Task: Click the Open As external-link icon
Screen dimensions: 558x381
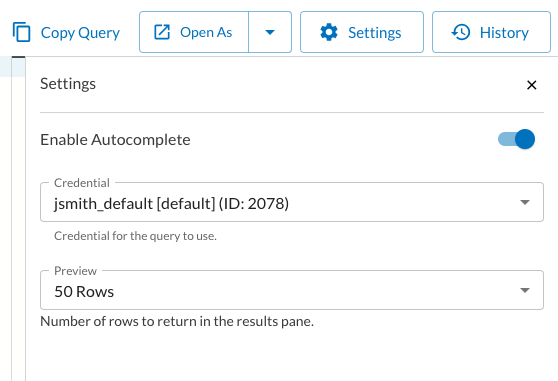Action: click(162, 32)
